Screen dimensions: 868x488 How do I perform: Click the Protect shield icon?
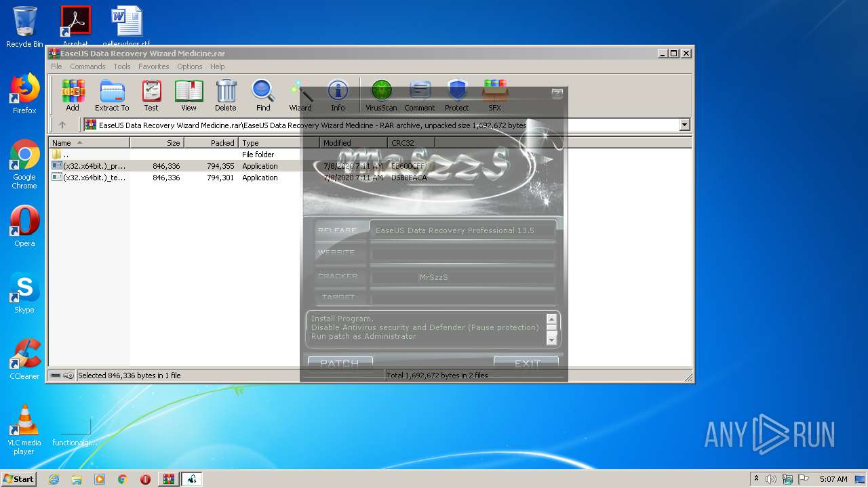[x=457, y=95]
